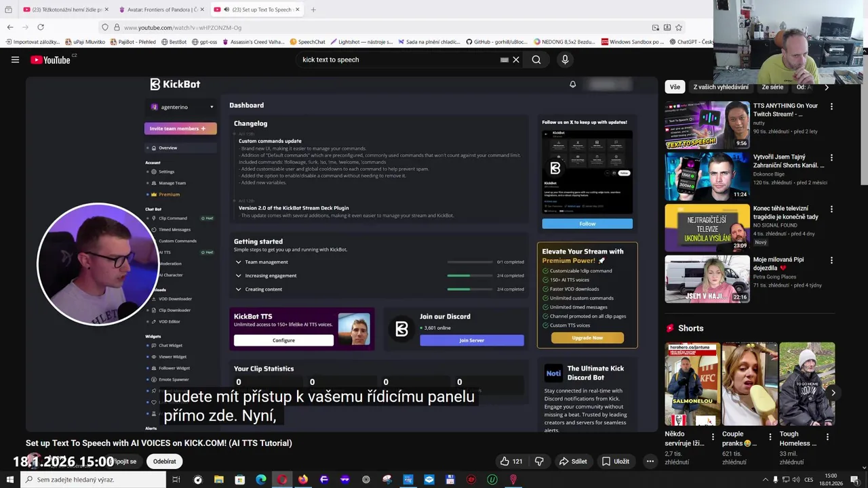Dislike the video
868x488 pixels.
click(539, 462)
